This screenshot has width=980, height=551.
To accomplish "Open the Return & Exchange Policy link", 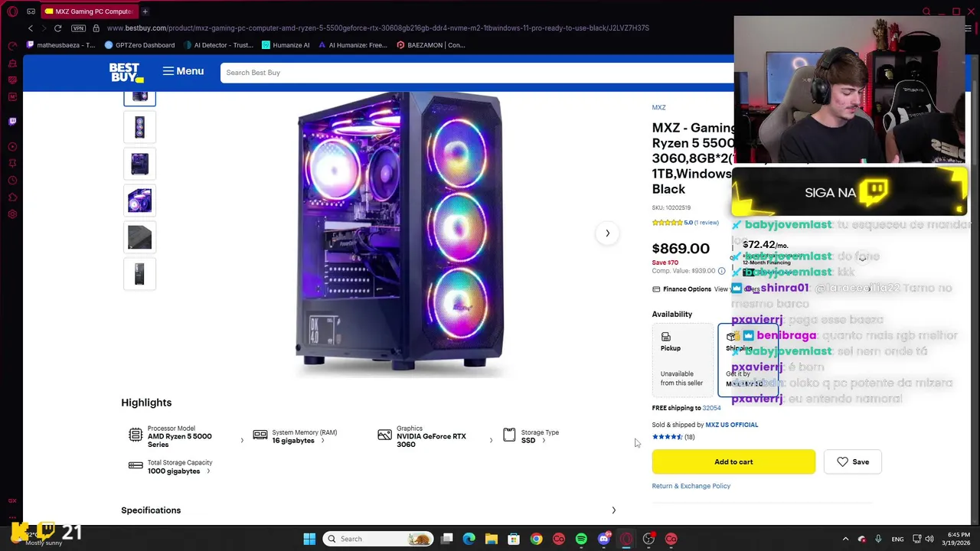I will click(x=691, y=486).
